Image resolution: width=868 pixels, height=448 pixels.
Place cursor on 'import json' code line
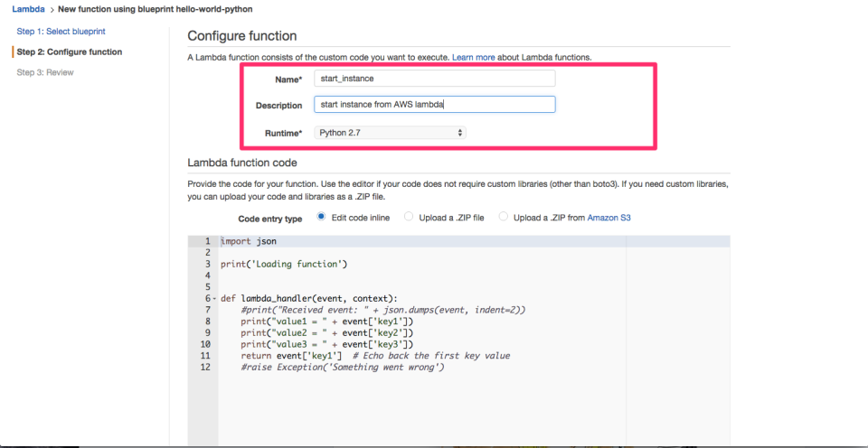[249, 241]
